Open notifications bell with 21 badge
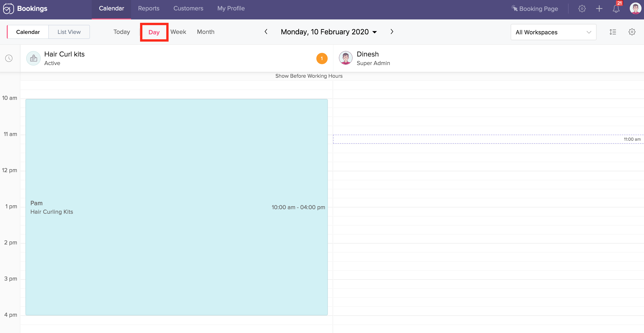The image size is (644, 333). (x=616, y=9)
